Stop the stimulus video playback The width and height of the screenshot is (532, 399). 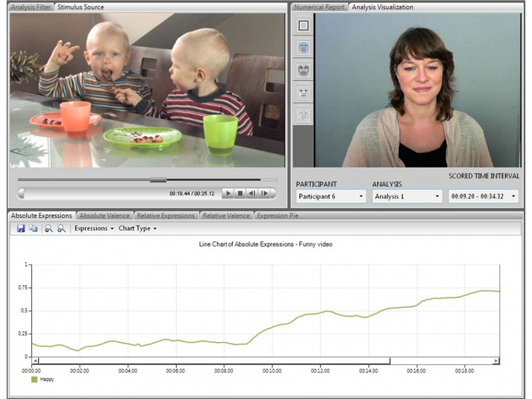[239, 193]
